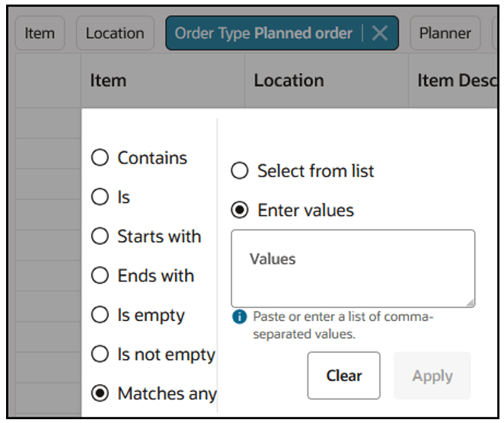Remove the Order Type Planned order filter
The image size is (504, 423).
click(x=380, y=33)
